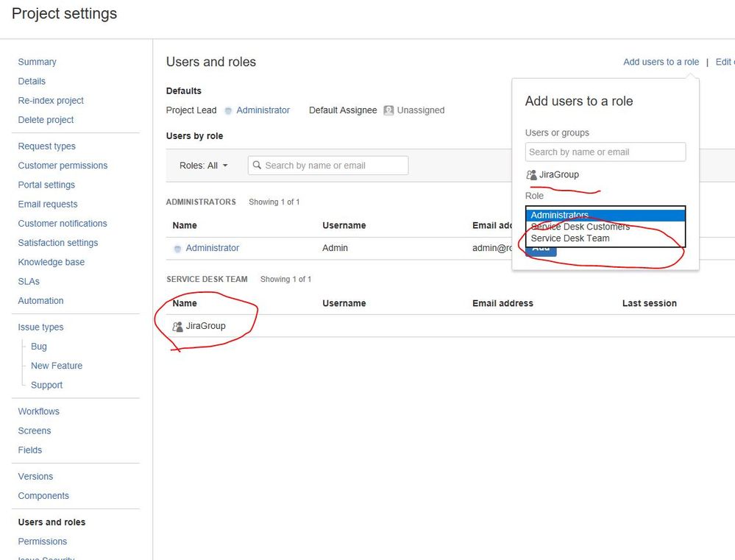Open the Summary settings page
Screen dimensions: 735x560
click(37, 62)
